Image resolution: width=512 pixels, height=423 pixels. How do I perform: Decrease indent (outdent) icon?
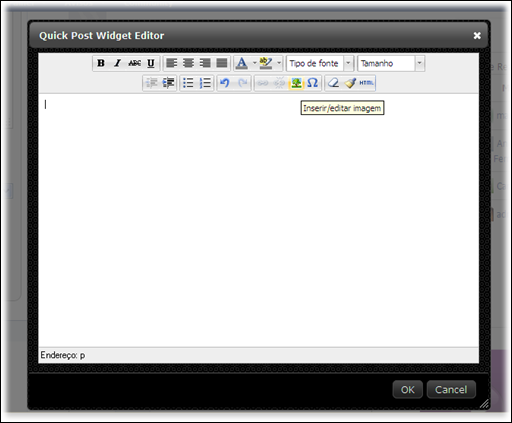coord(152,83)
